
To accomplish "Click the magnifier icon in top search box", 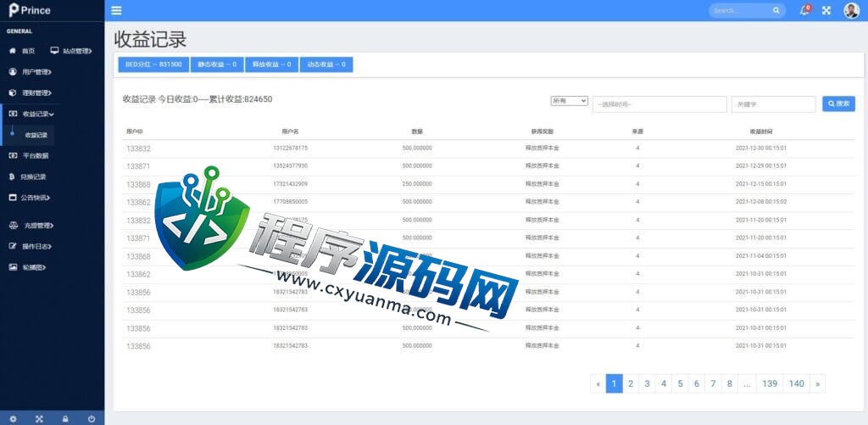I will coord(776,10).
